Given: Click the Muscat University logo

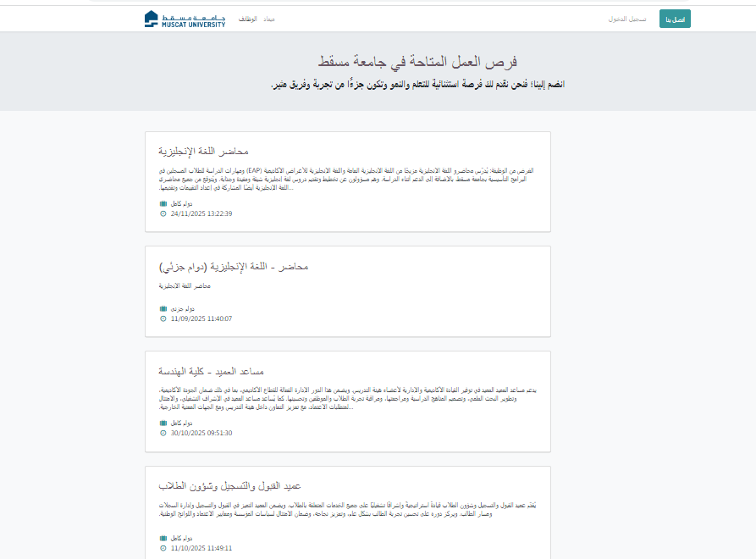Looking at the screenshot, I should 185,19.
